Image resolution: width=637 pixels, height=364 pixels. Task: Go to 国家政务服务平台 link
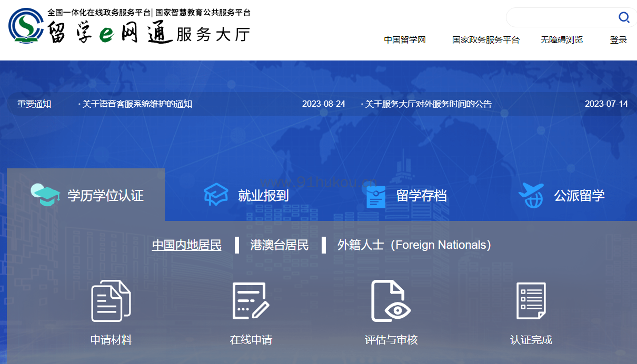pyautogui.click(x=485, y=40)
